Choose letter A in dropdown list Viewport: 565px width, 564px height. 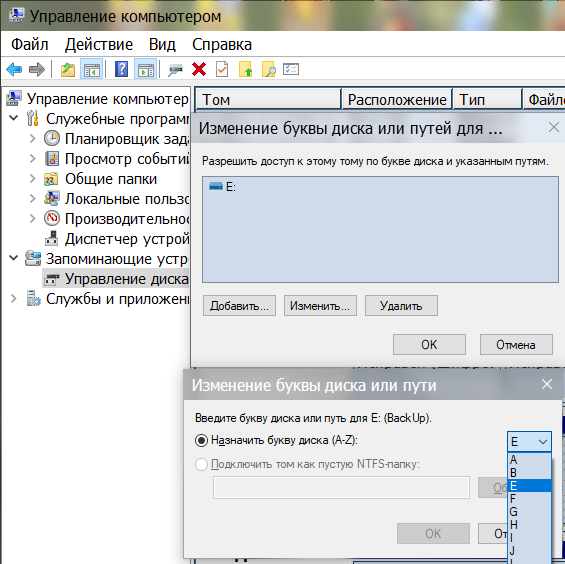[529, 460]
